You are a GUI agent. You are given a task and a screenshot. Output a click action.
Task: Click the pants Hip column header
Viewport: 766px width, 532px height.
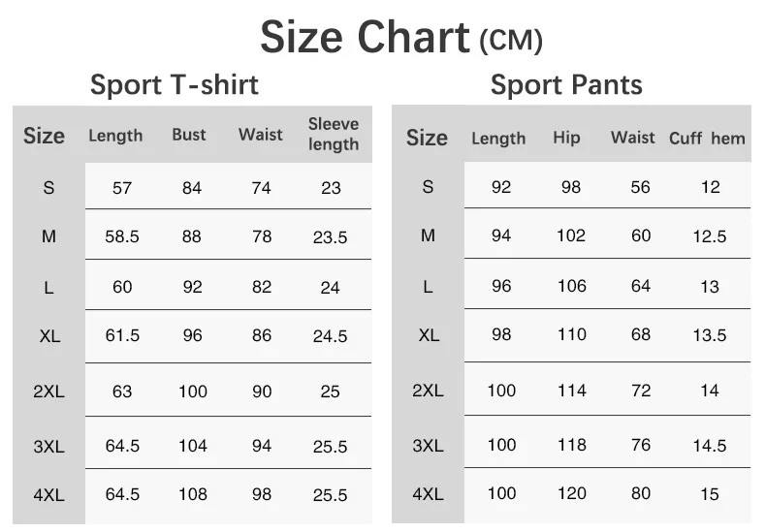coord(566,138)
